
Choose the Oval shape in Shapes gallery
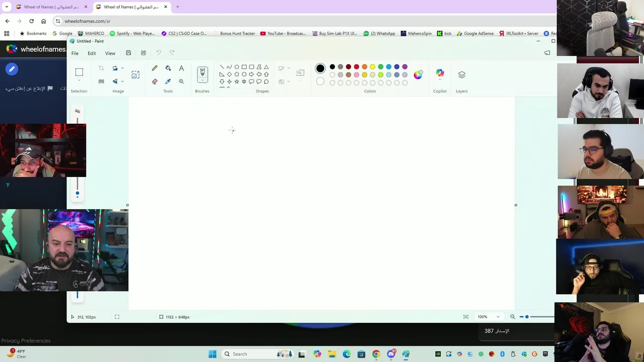236,67
